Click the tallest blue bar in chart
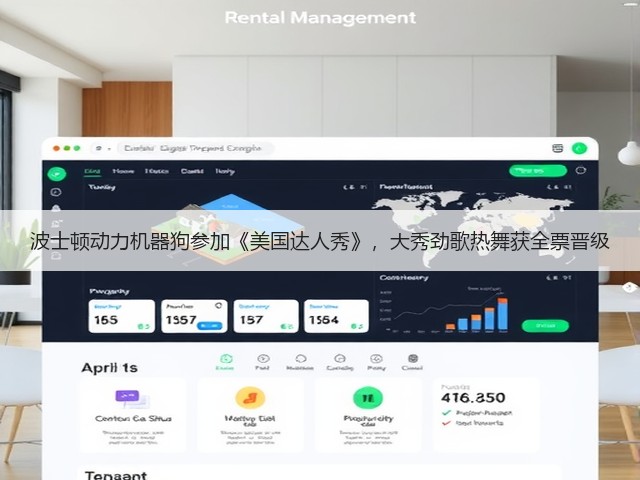The image size is (640, 480). tap(502, 316)
